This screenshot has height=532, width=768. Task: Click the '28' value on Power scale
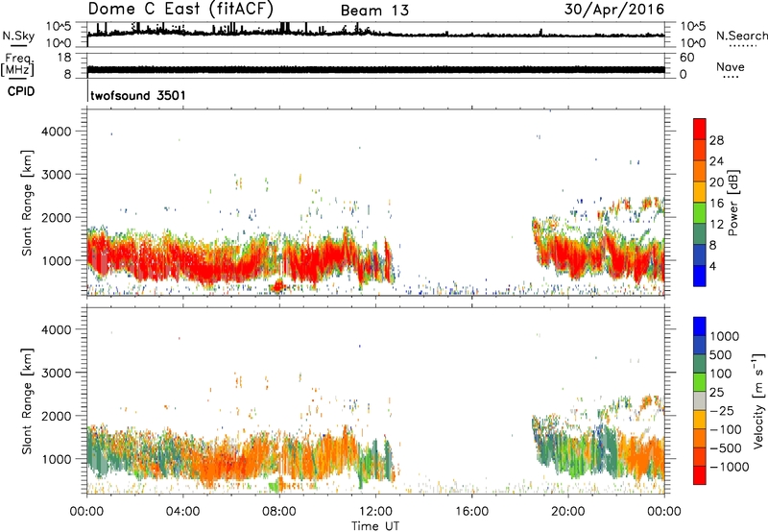tap(716, 140)
